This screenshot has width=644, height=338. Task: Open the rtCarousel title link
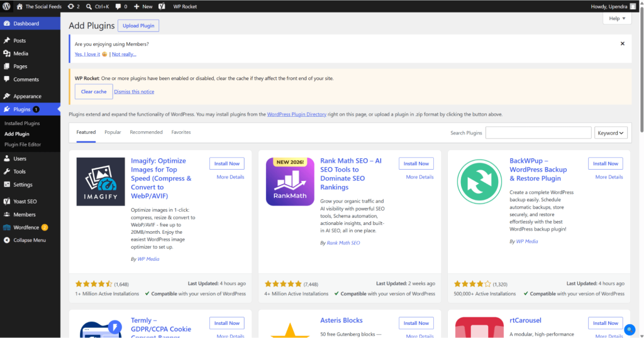[x=525, y=320]
